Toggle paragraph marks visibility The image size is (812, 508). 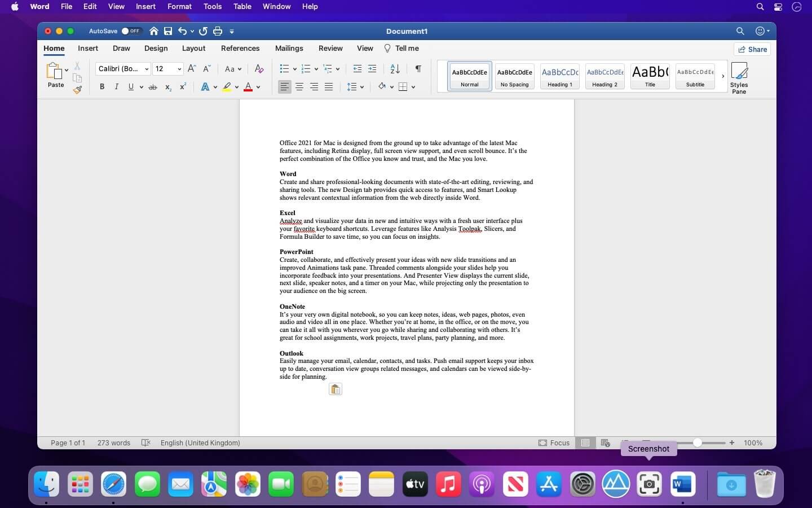pyautogui.click(x=417, y=69)
